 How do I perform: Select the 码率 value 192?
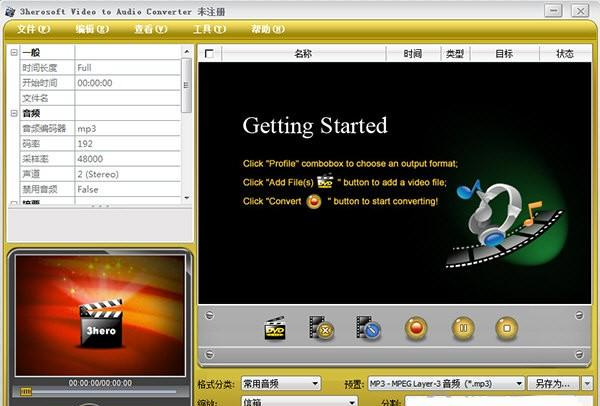coord(127,144)
